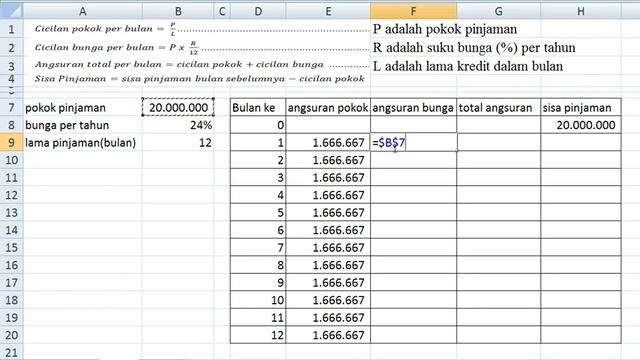Select row 1 header
640x360 pixels.
(x=11, y=29)
